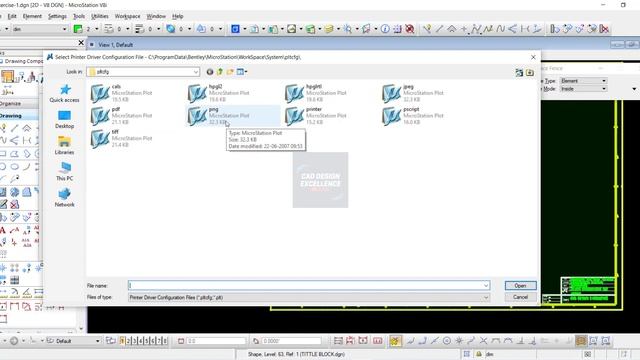
Task: Select the Place Line tool in top toolbar
Action: pos(439,29)
